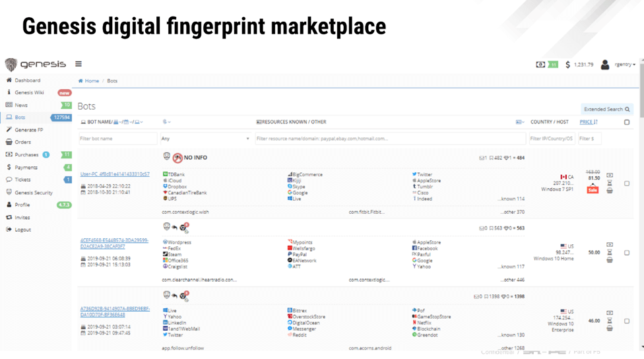Open the 'Any' browser filter dropdown
Screen dimensions: 644x359
coord(205,139)
